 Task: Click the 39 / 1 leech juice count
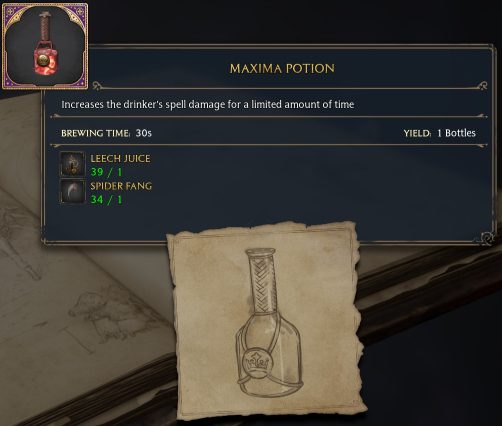pos(106,172)
